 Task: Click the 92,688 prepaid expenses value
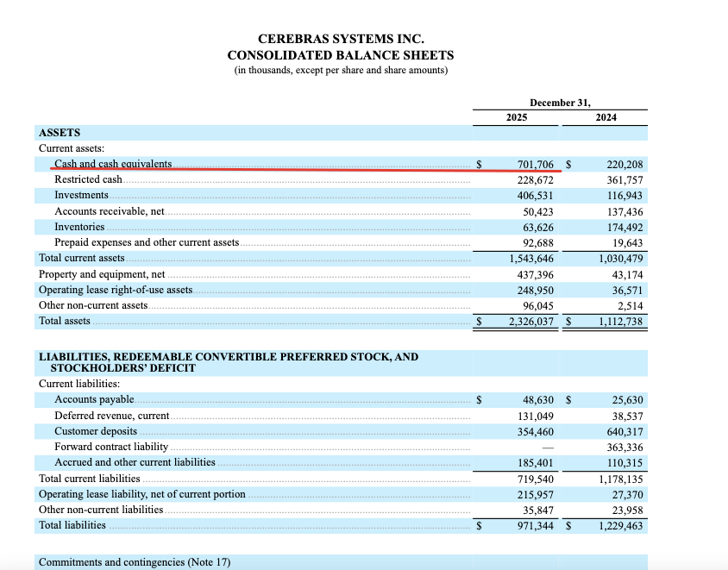click(538, 243)
